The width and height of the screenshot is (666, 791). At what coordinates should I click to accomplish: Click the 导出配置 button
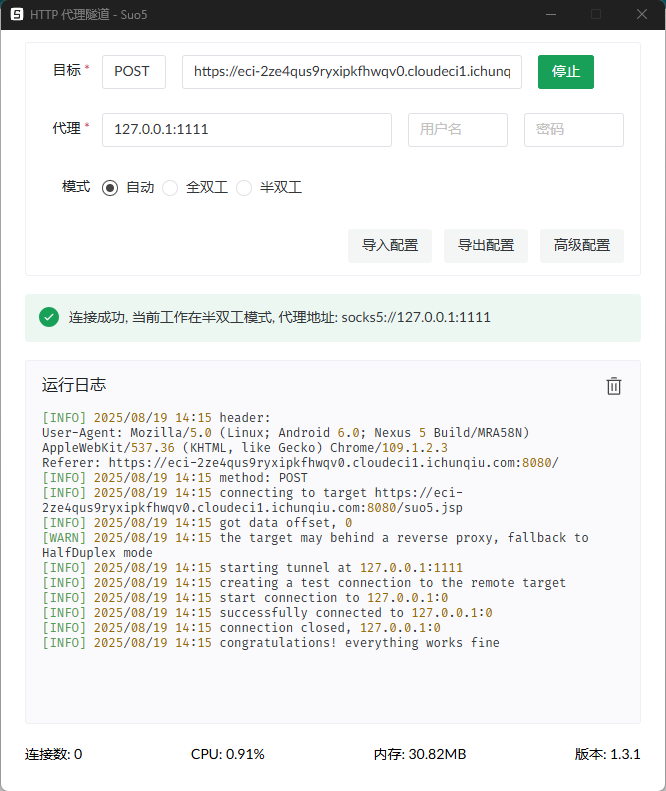(x=486, y=245)
